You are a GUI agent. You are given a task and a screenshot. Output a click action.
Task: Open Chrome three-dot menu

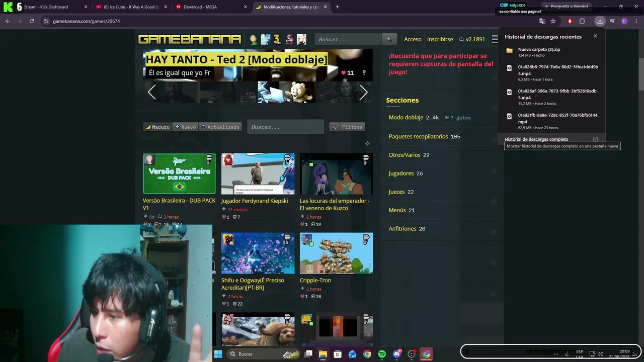[x=636, y=21]
